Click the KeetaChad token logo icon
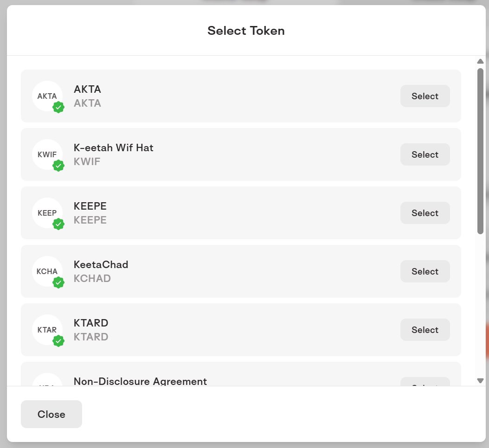Image resolution: width=489 pixels, height=448 pixels. coord(47,271)
